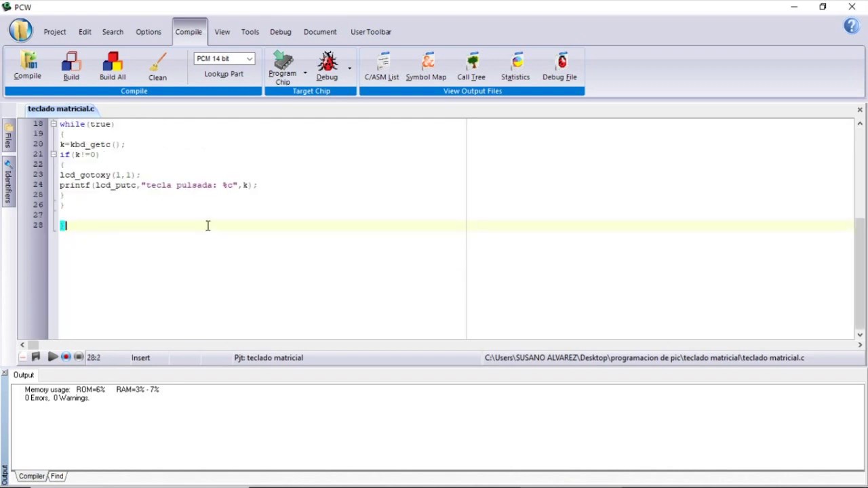
Task: Click the Help question mark icon
Action: coord(851,26)
